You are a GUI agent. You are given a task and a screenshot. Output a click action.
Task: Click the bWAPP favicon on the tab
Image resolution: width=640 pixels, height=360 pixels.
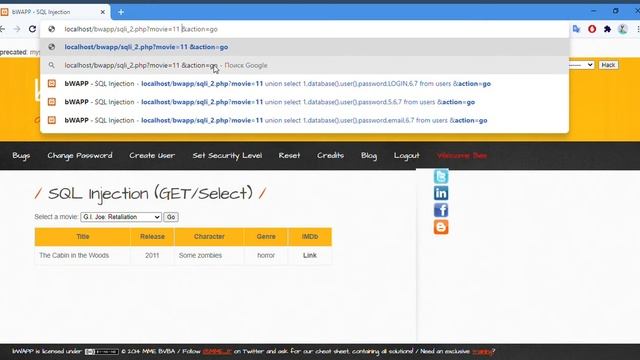click(x=4, y=12)
